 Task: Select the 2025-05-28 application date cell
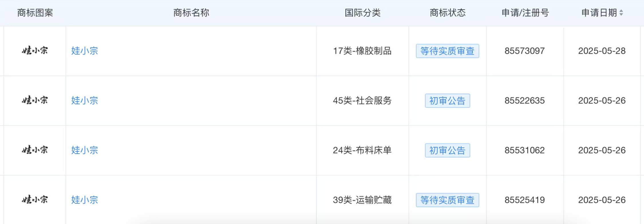click(x=602, y=51)
